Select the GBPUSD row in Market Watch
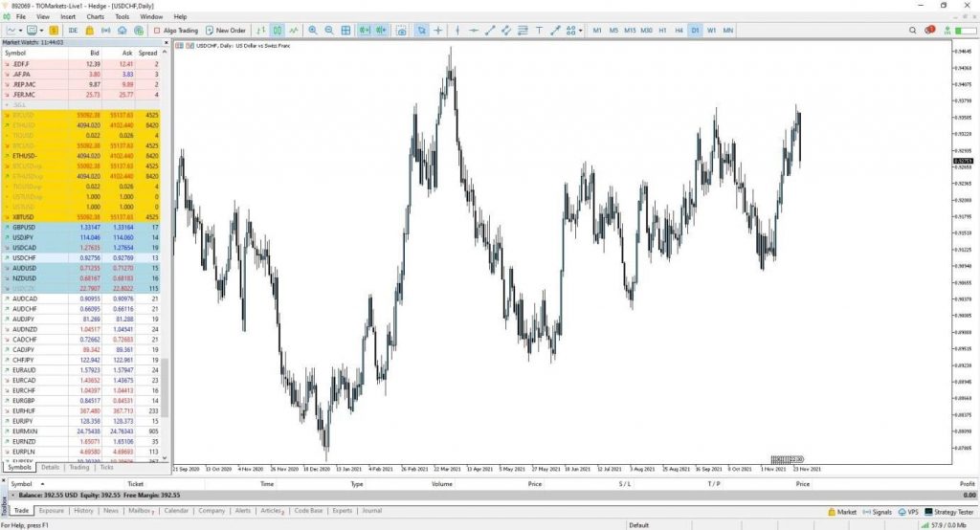This screenshot has width=980, height=530. (x=81, y=228)
